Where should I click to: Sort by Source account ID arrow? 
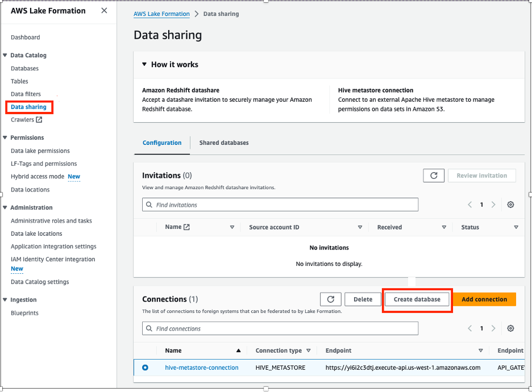[360, 227]
